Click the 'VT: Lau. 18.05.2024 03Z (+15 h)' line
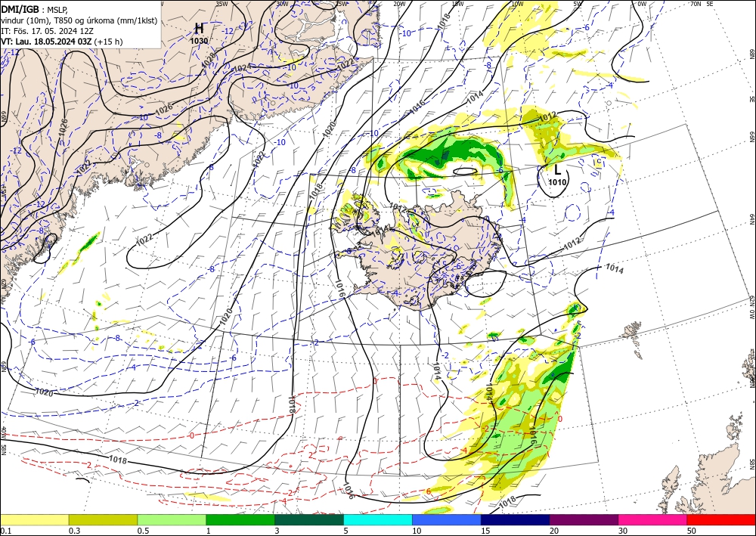 [x=62, y=42]
